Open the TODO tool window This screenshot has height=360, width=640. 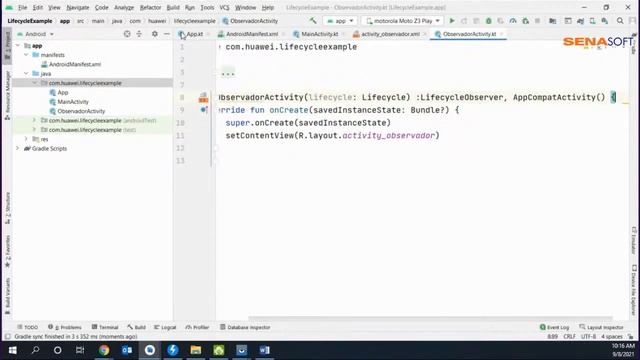(28, 327)
